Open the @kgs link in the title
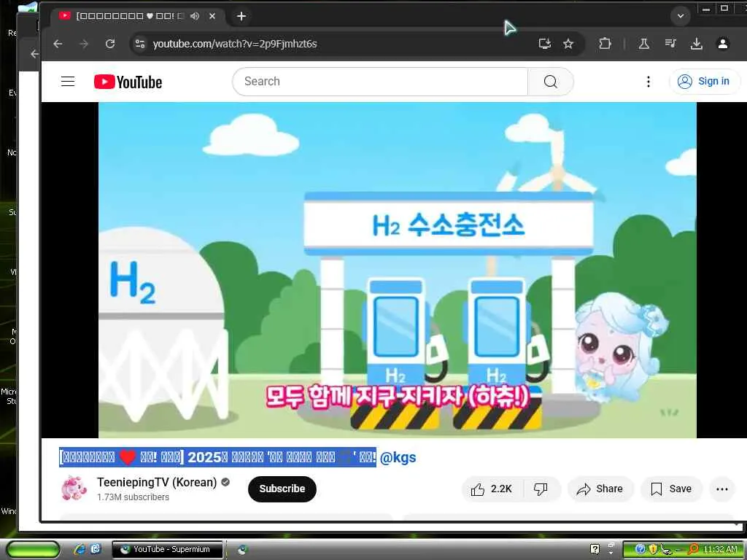 398,458
